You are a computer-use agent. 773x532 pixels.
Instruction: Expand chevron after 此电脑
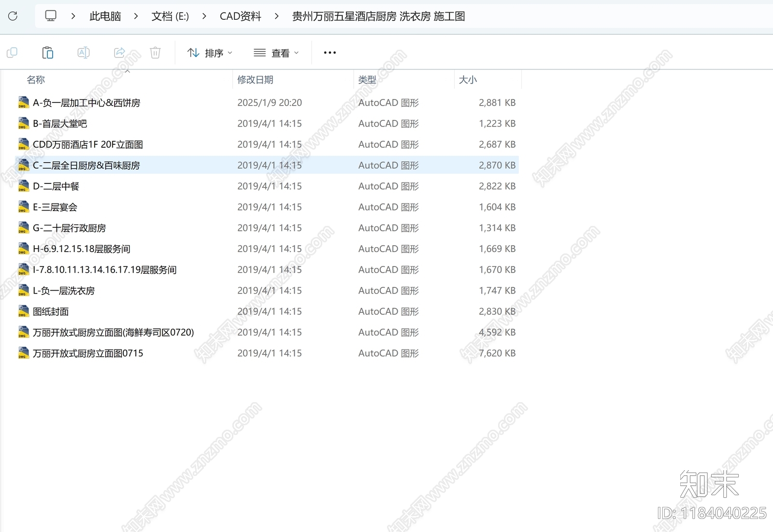[136, 16]
